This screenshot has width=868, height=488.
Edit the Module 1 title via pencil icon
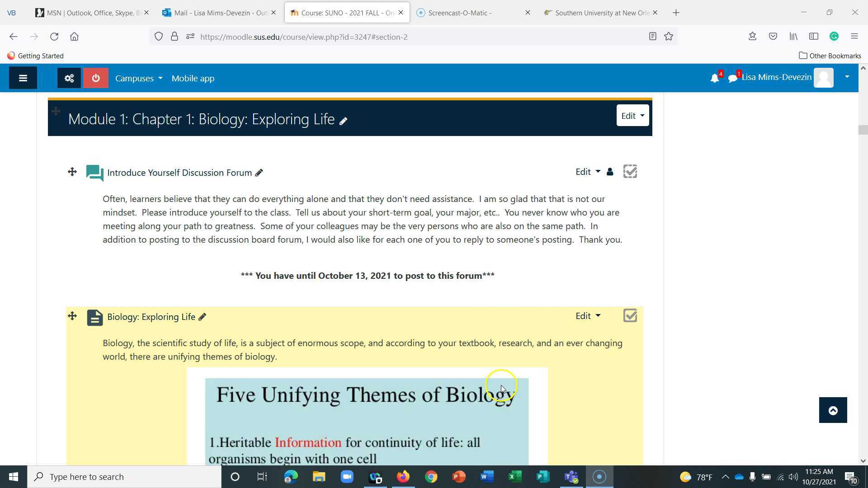(x=344, y=120)
